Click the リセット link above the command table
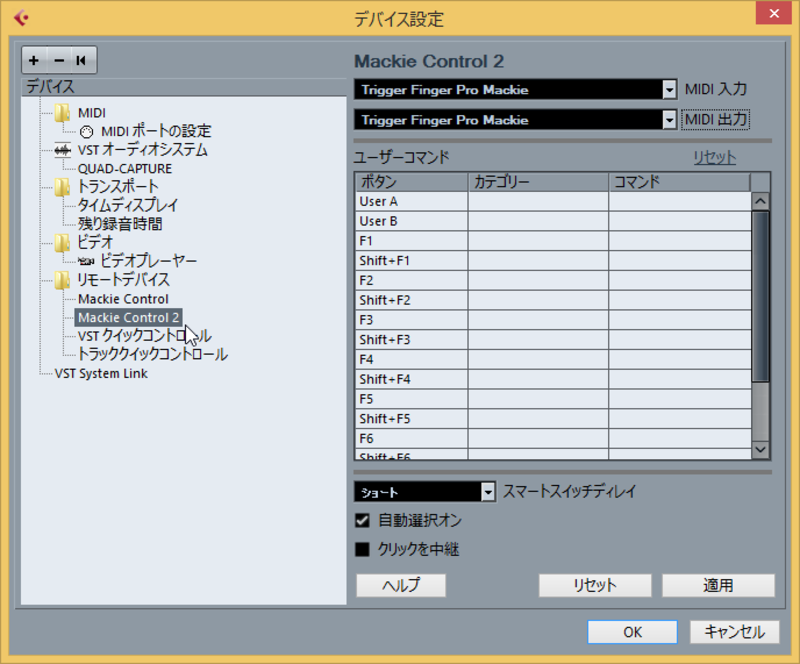The width and height of the screenshot is (800, 664). click(x=714, y=157)
